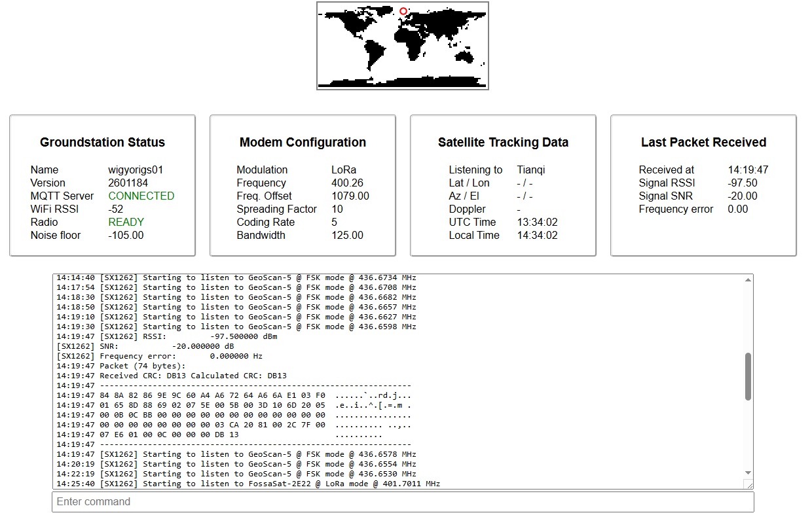Click the log console scrollbar thumb
Viewport: 812px width, 517px height.
click(x=748, y=376)
